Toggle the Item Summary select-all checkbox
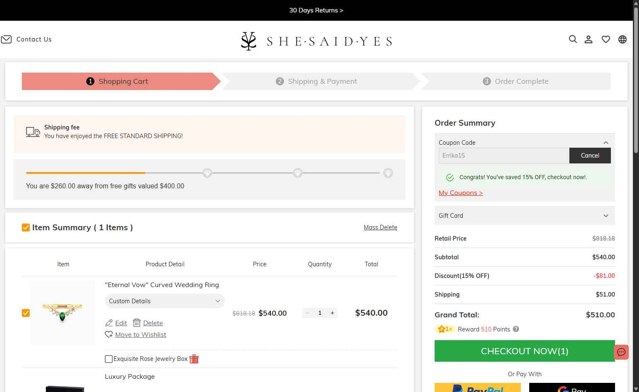Viewport: 639px width, 392px height. (26, 227)
